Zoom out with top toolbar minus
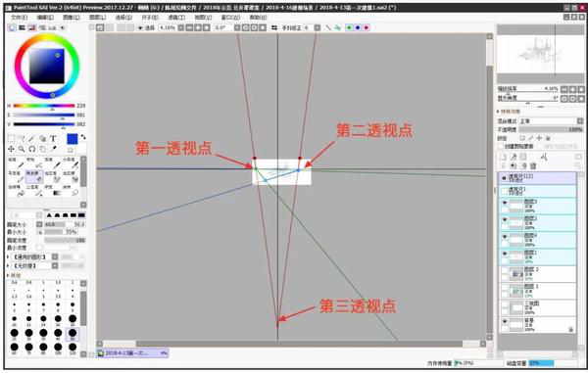 [x=189, y=27]
